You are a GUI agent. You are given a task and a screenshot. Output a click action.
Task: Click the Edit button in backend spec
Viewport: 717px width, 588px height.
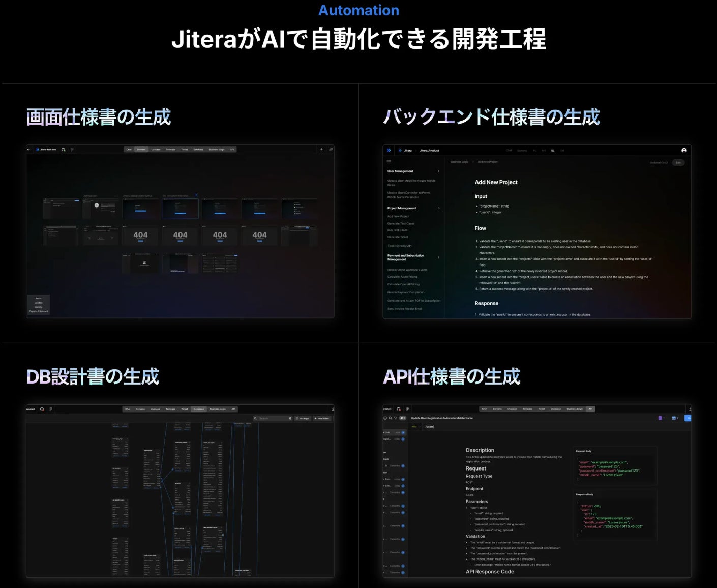678,163
